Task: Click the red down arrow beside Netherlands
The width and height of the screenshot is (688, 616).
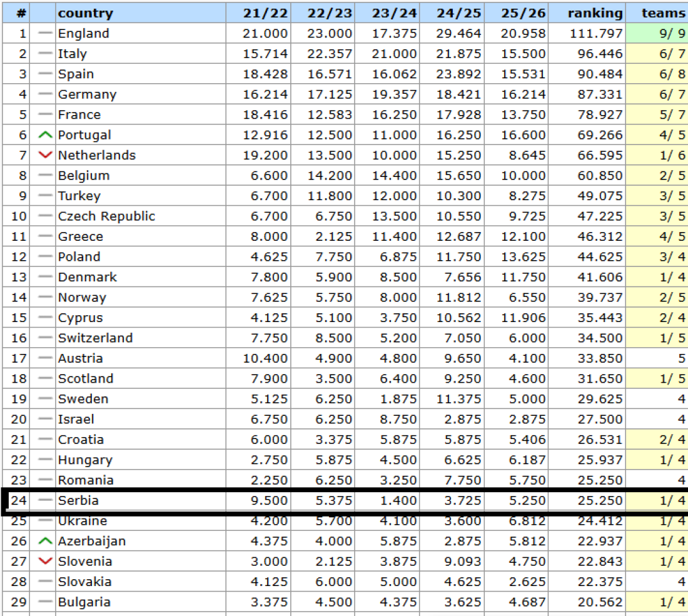Action: 44,155
